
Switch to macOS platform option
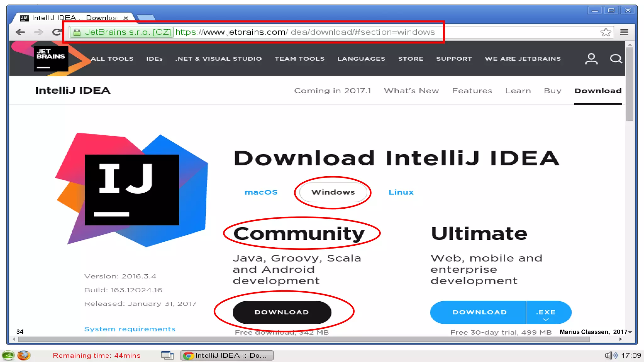(x=261, y=192)
